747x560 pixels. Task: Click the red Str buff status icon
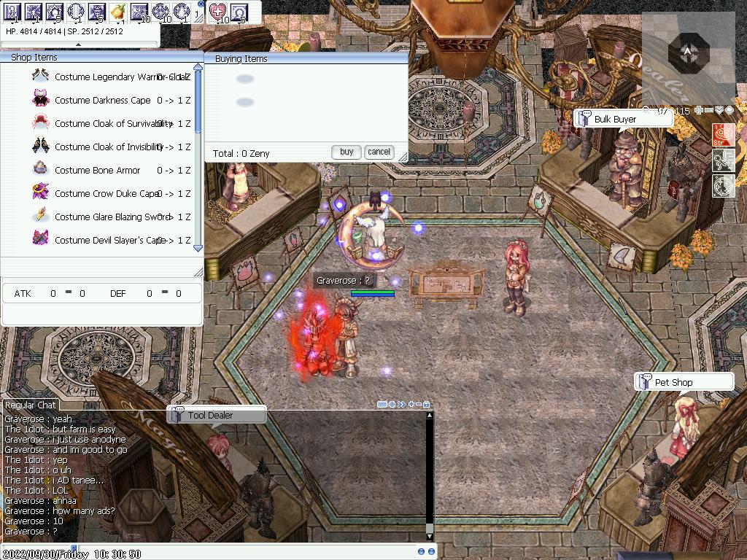[x=724, y=135]
